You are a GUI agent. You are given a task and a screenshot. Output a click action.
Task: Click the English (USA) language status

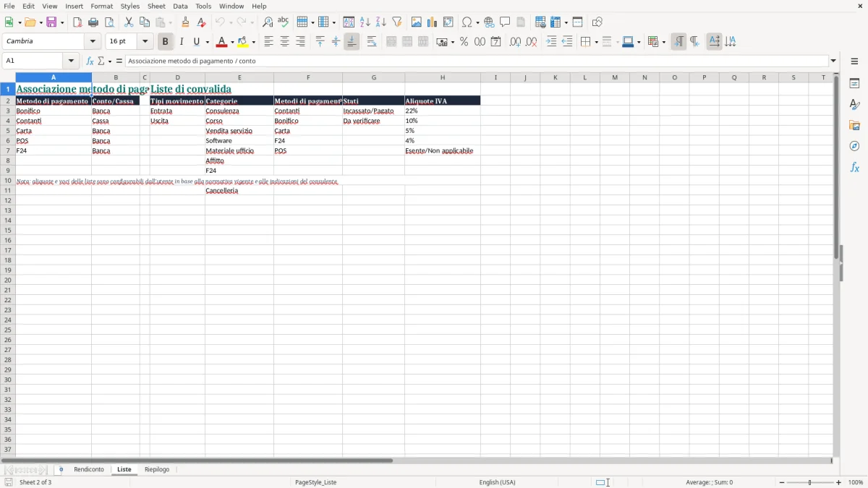point(497,482)
